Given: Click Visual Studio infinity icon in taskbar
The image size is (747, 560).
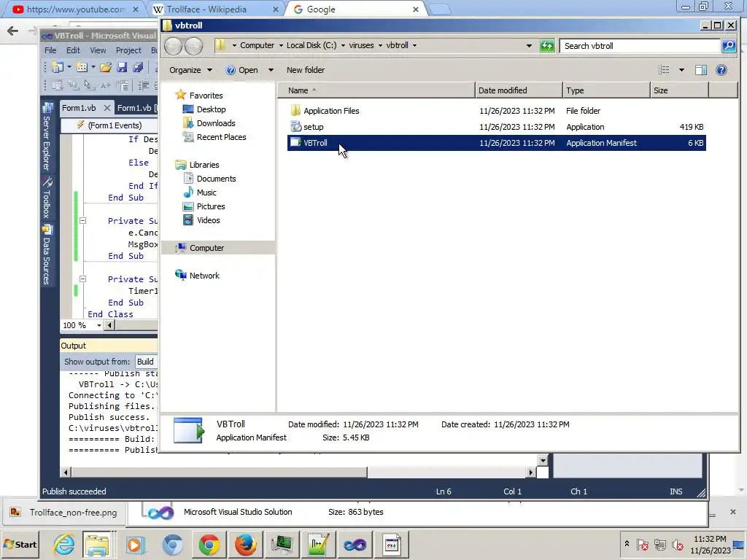Looking at the screenshot, I should [x=355, y=544].
